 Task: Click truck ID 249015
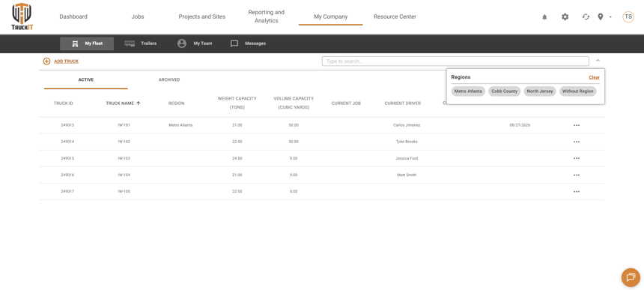(x=67, y=158)
